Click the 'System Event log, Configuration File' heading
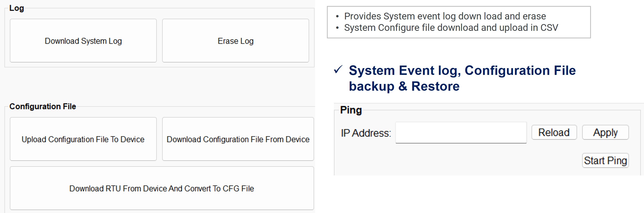Image resolution: width=644 pixels, height=213 pixels. click(462, 70)
